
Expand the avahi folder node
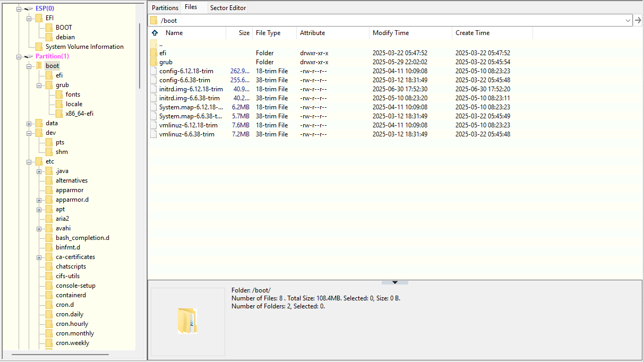(x=39, y=228)
